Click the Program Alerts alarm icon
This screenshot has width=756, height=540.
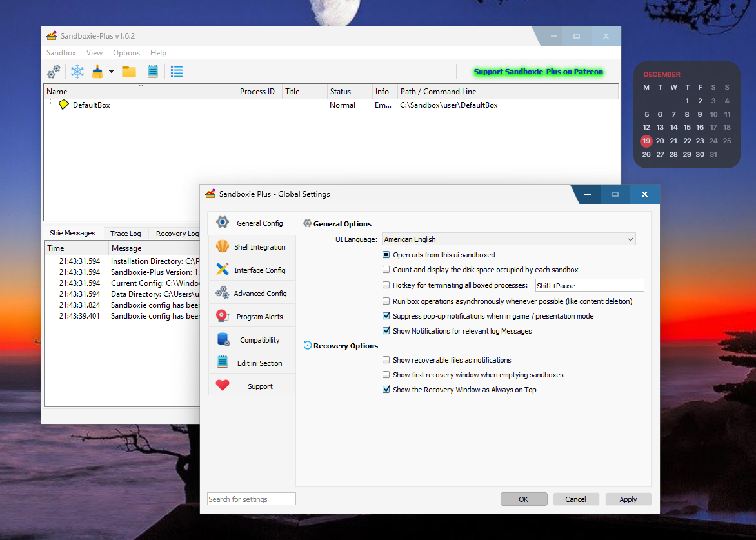coord(223,315)
